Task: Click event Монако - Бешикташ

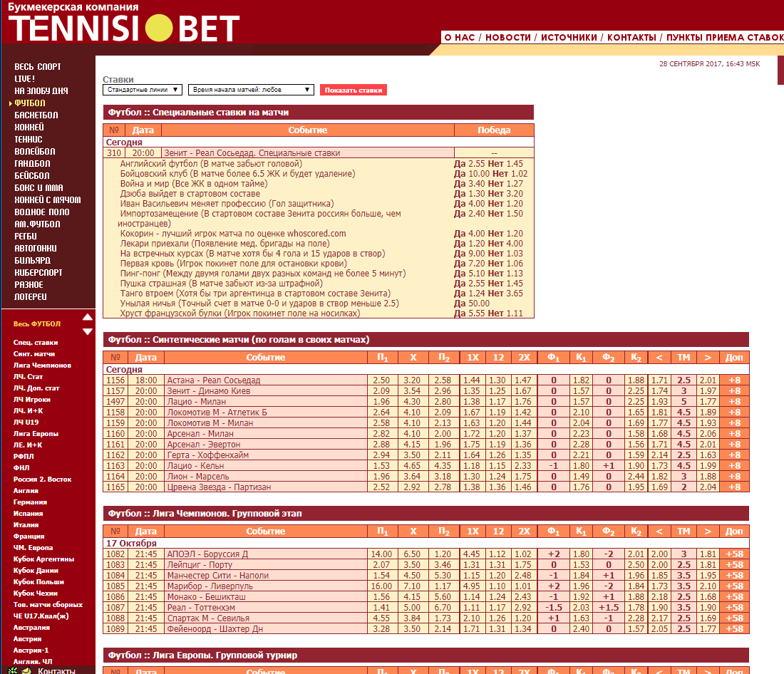Action: [206, 597]
